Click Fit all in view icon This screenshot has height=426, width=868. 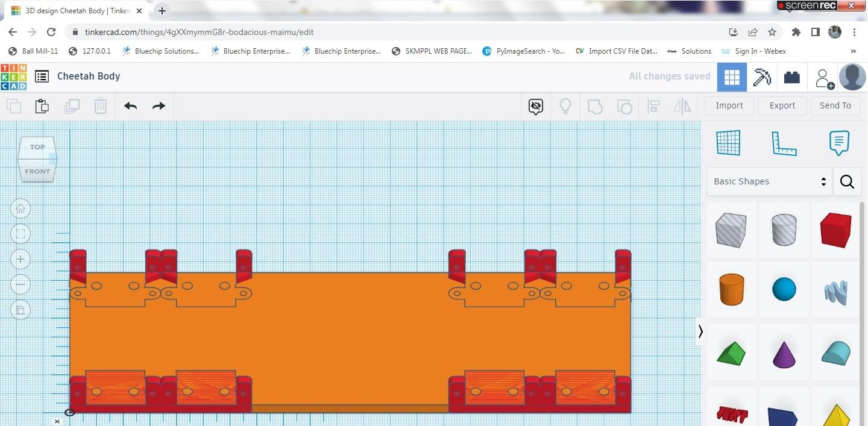20,234
